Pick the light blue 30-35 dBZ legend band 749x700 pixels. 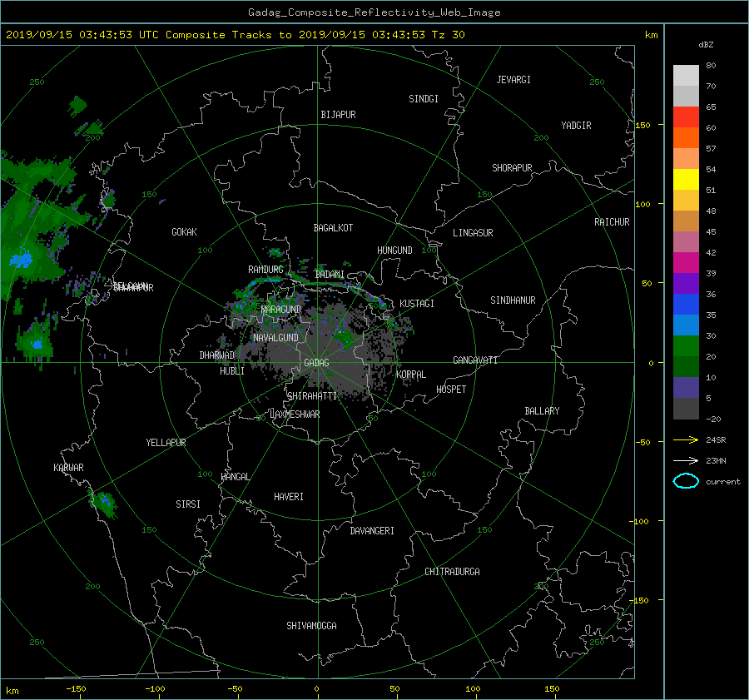coord(686,325)
